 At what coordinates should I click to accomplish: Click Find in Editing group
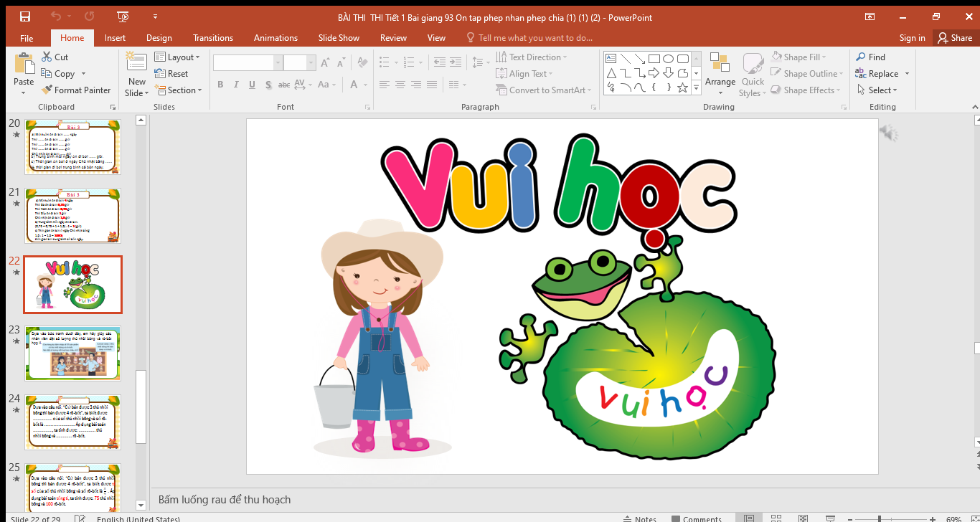click(x=870, y=57)
